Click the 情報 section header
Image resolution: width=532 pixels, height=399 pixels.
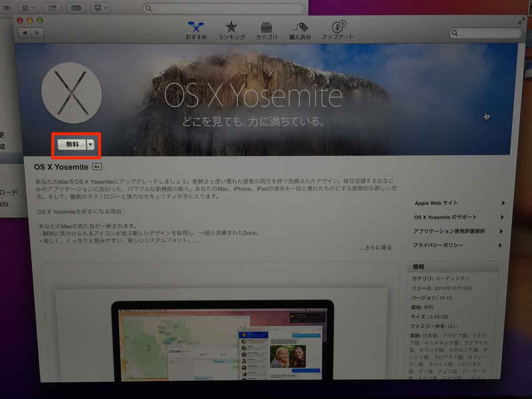[453, 267]
